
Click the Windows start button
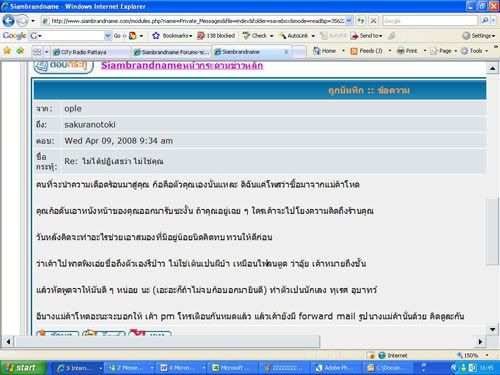(x=21, y=368)
